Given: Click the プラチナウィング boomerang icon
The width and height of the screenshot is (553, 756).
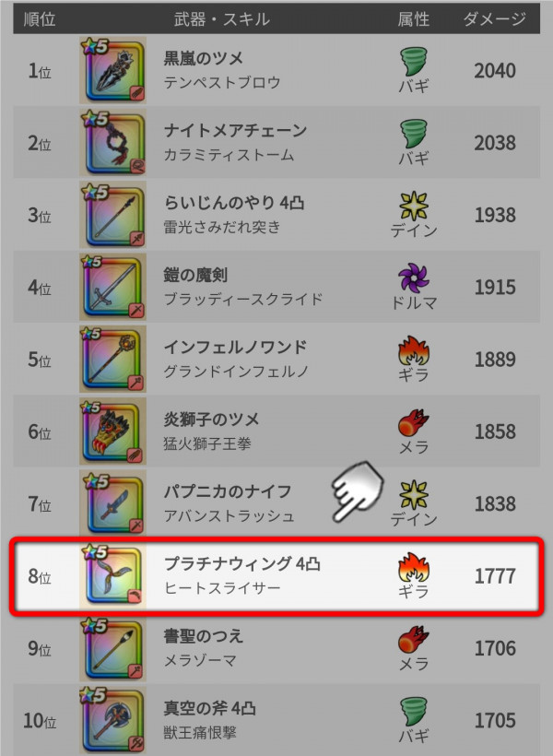Looking at the screenshot, I should [x=112, y=575].
